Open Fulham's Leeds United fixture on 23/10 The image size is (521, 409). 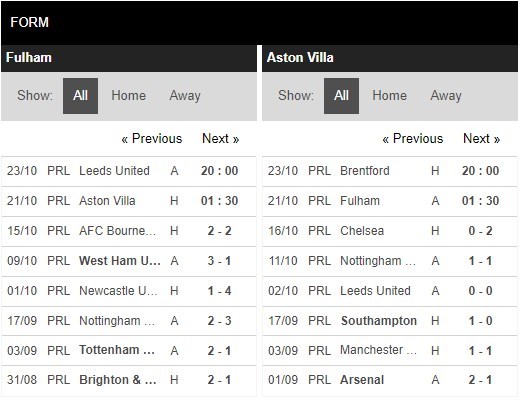(x=129, y=171)
